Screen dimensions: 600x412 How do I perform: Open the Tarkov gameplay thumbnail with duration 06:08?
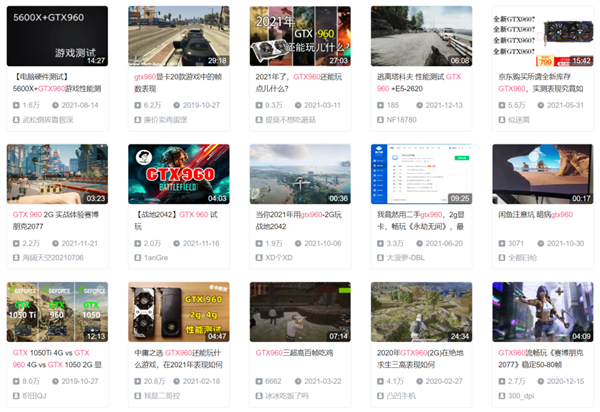point(421,36)
